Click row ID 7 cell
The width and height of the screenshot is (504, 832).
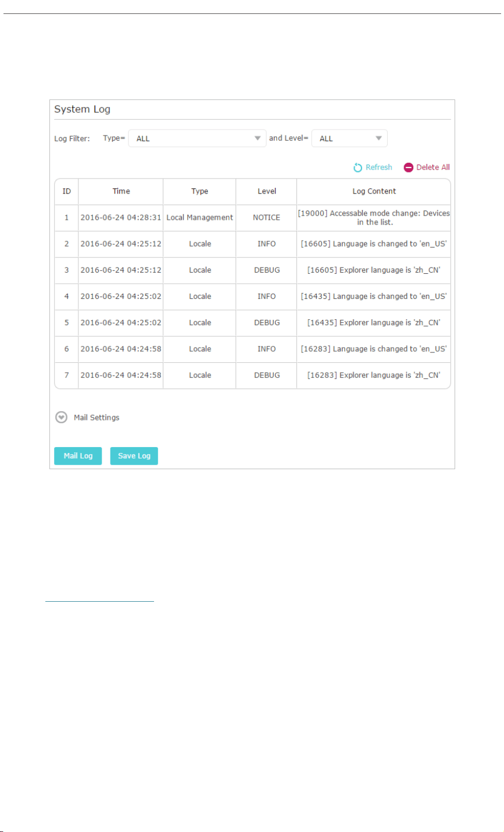pos(66,376)
